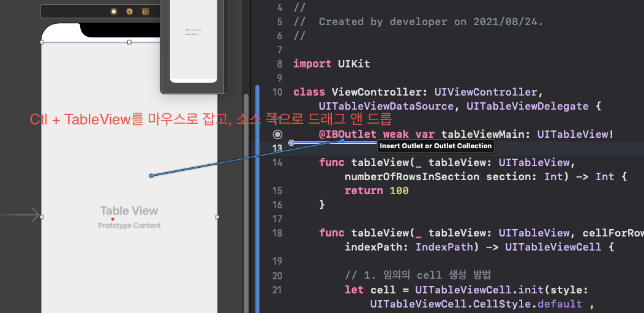The image size is (644, 313).
Task: Click "UITableViewDelegate" protocol name
Action: 527,107
